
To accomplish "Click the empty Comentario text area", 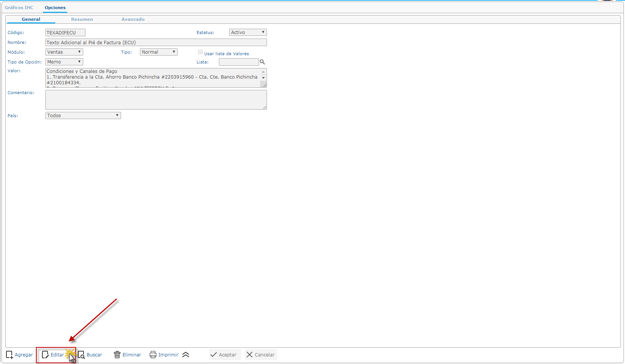I will (156, 100).
